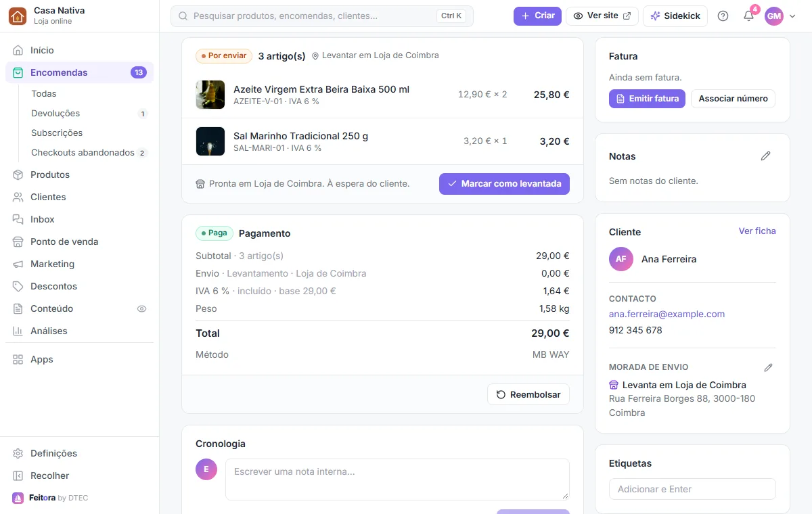Launch the Sidekick assistant
The width and height of the screenshot is (812, 514).
pos(675,16)
